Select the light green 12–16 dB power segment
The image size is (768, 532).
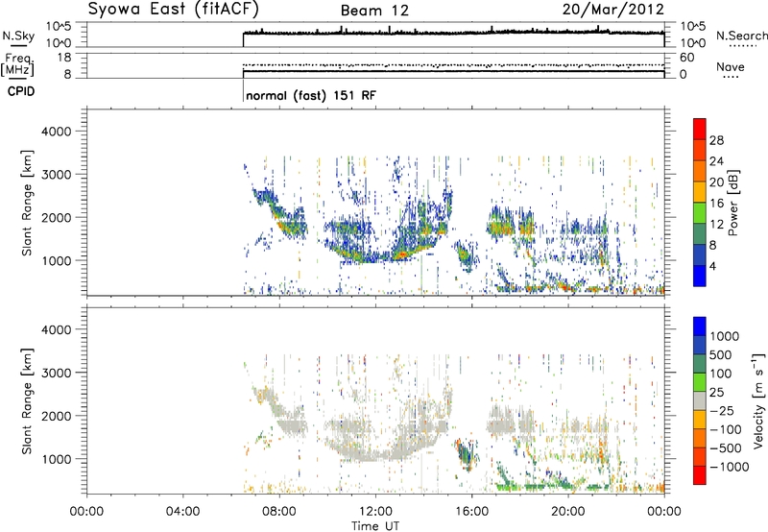pos(700,213)
